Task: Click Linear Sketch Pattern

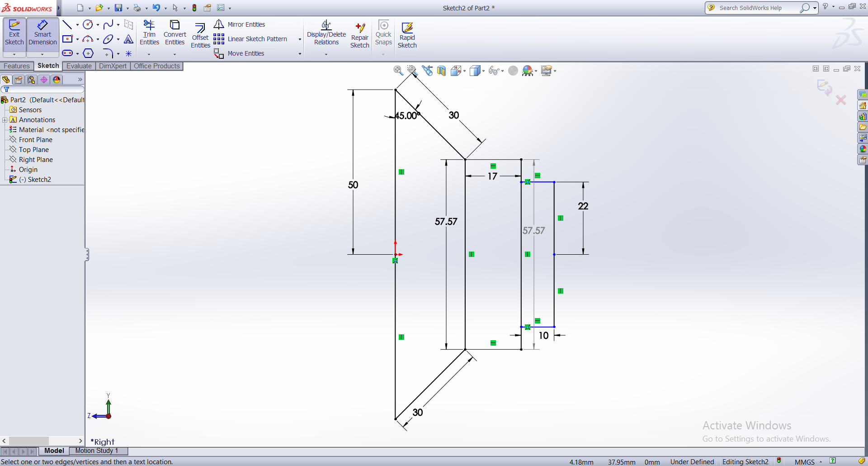Action: click(x=250, y=39)
